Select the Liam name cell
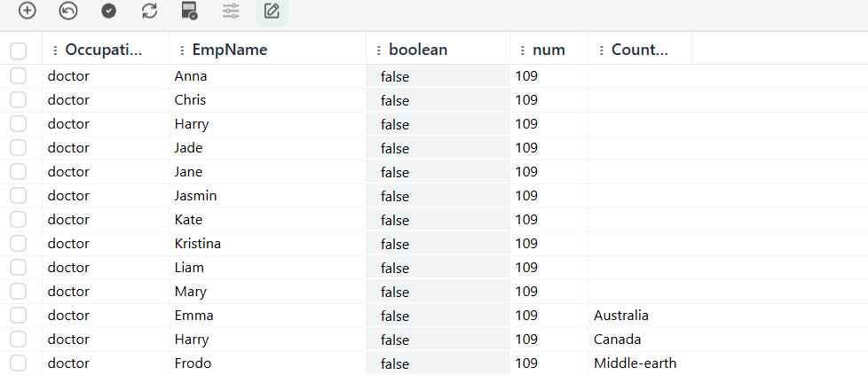This screenshot has height=375, width=868. pyautogui.click(x=268, y=267)
